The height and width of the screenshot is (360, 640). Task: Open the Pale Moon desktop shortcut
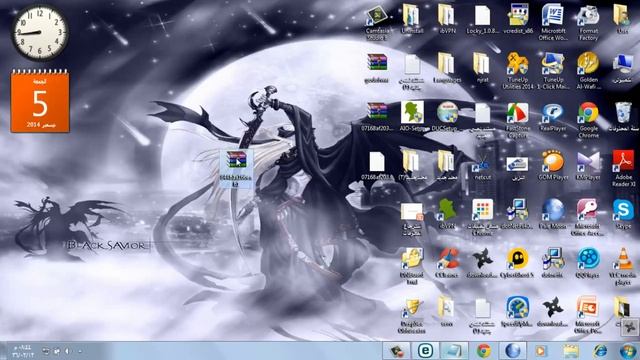(x=553, y=215)
